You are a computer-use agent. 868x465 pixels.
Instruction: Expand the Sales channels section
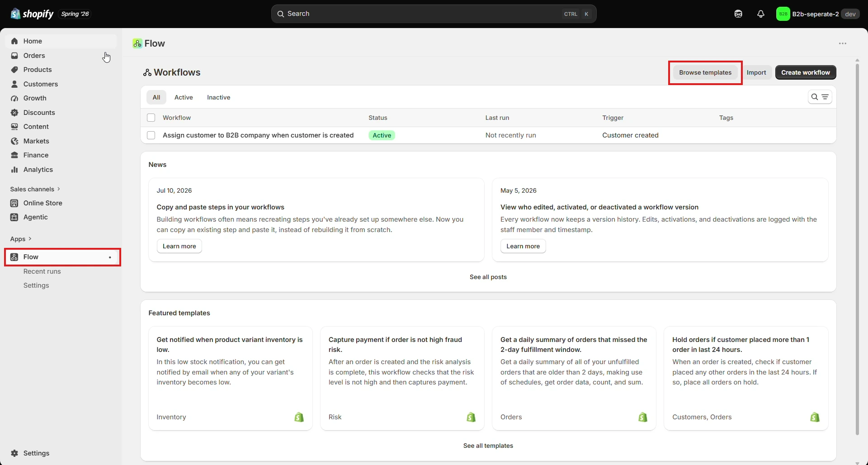(35, 189)
